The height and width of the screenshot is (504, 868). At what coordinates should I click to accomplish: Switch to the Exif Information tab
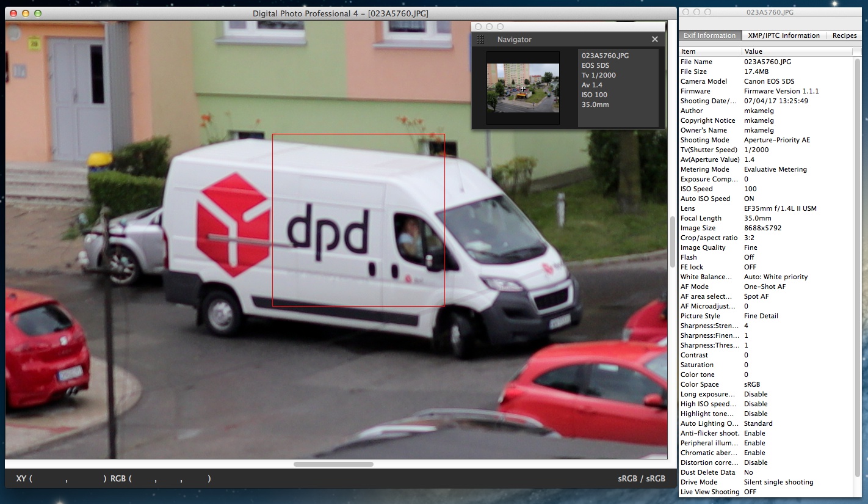pyautogui.click(x=709, y=35)
